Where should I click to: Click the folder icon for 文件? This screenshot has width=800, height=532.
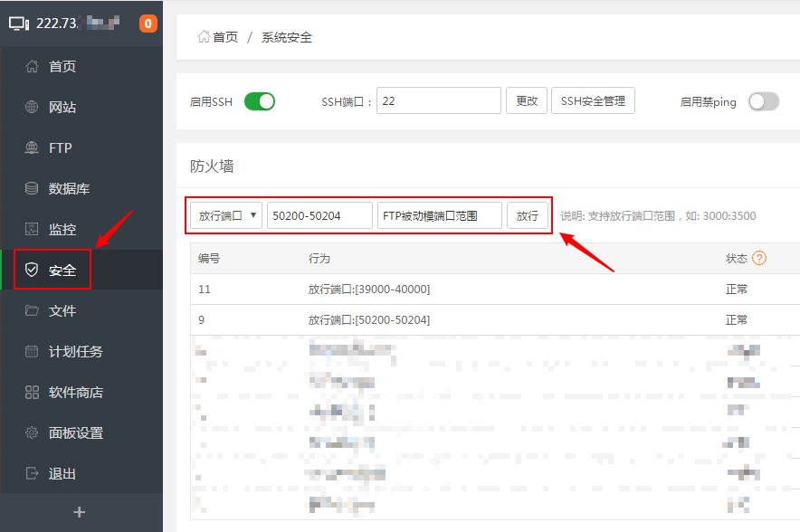32,310
